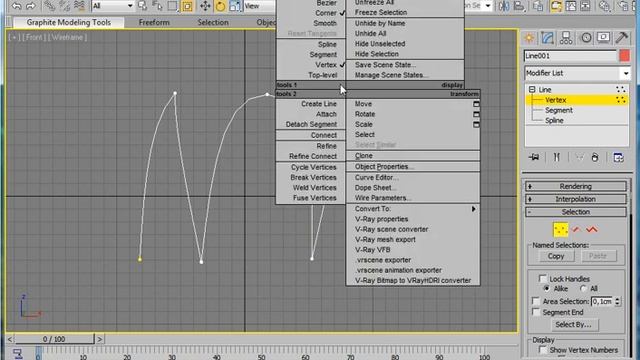Activate Select and Move tool
This screenshot has height=360, width=640.
click(x=205, y=6)
